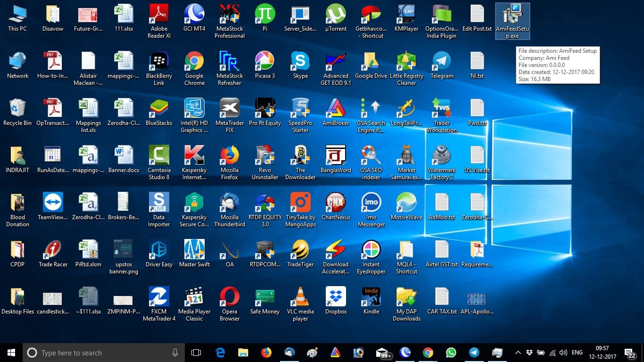Select the Kindle desktop shortcut
This screenshot has height=362, width=644.
click(x=371, y=301)
